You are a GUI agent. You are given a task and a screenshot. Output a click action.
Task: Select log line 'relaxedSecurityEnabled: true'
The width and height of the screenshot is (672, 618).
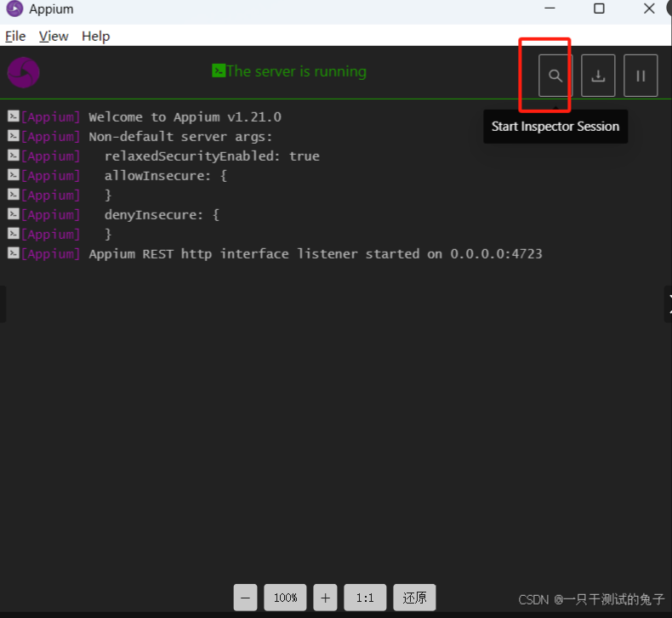click(212, 156)
